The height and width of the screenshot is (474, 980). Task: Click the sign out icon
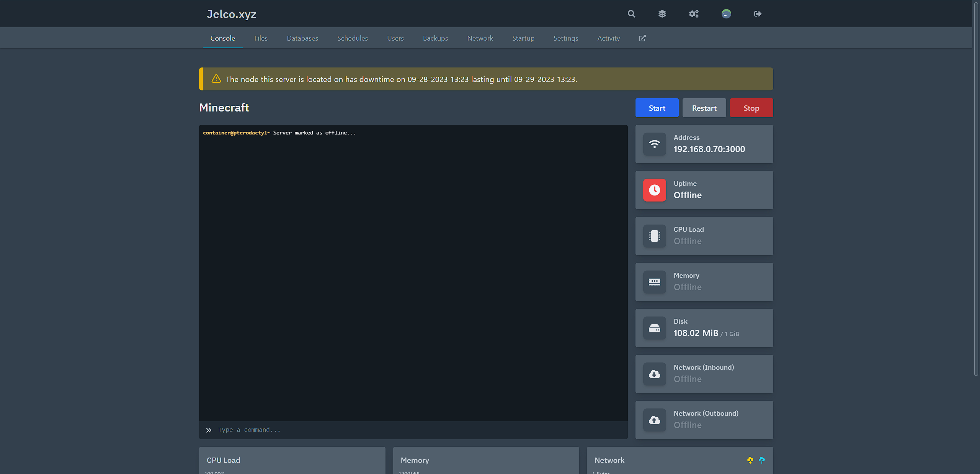pyautogui.click(x=758, y=14)
